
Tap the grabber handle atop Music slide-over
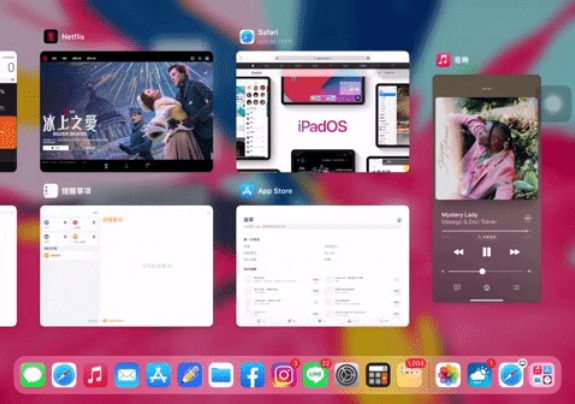(x=487, y=89)
